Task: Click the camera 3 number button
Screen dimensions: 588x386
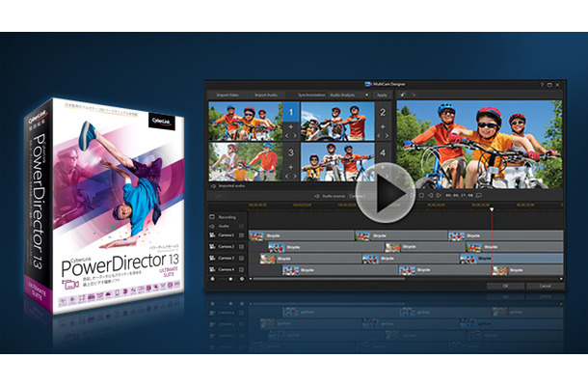Action: click(290, 152)
